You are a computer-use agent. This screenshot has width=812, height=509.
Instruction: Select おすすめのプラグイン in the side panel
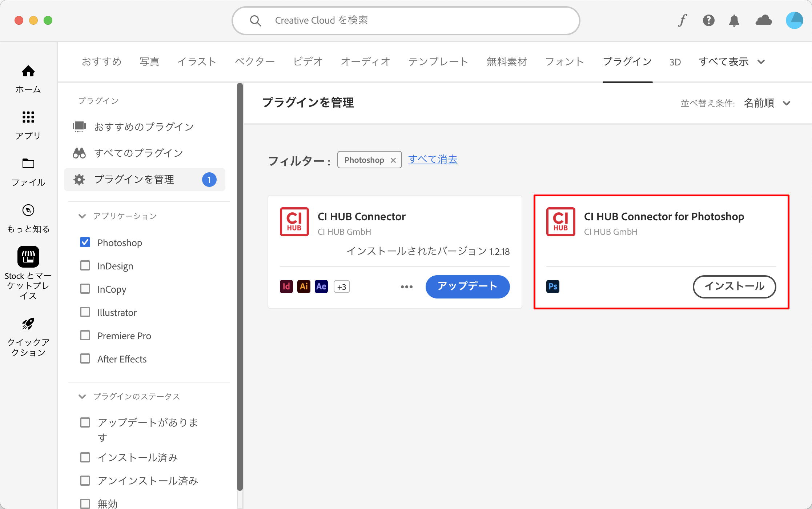[x=145, y=127]
